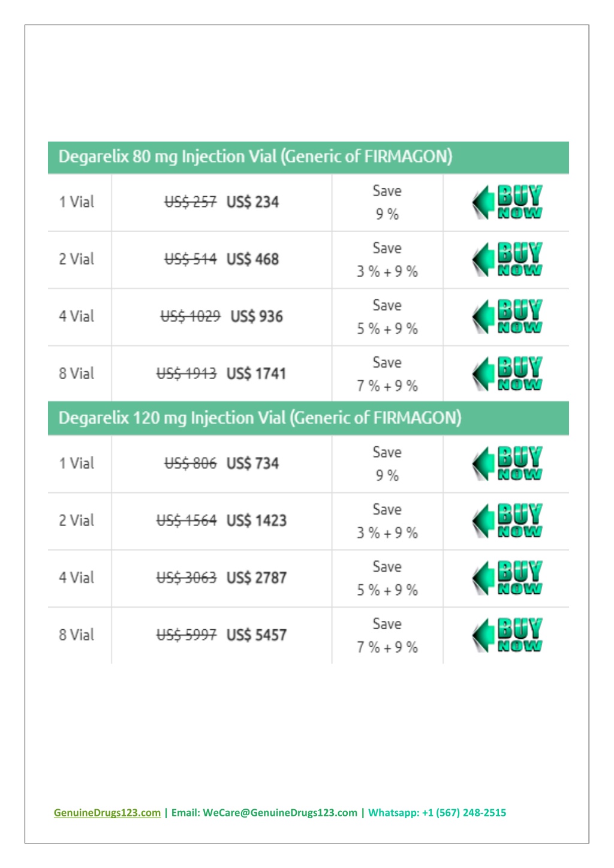The width and height of the screenshot is (614, 868).
Task: Click the struck-through US$ 1029 price
Action: click(x=190, y=317)
